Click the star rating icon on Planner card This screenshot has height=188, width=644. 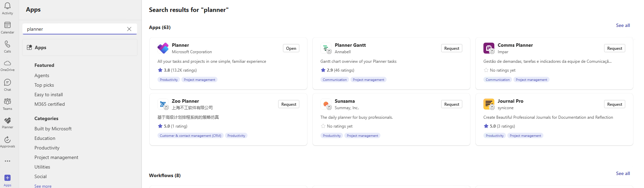(x=160, y=70)
